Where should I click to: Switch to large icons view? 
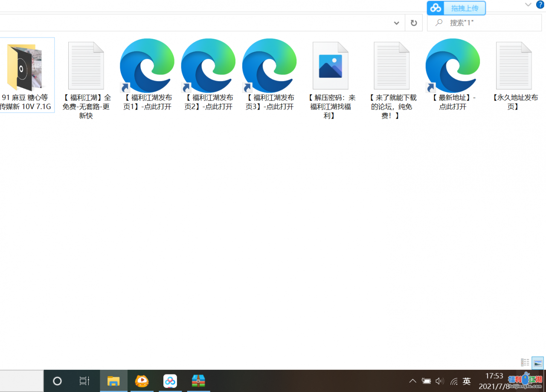coord(538,363)
